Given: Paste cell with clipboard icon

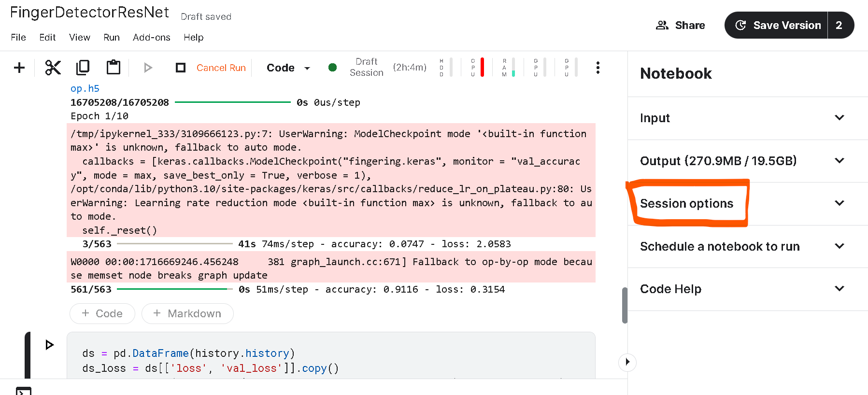Looking at the screenshot, I should click(114, 68).
